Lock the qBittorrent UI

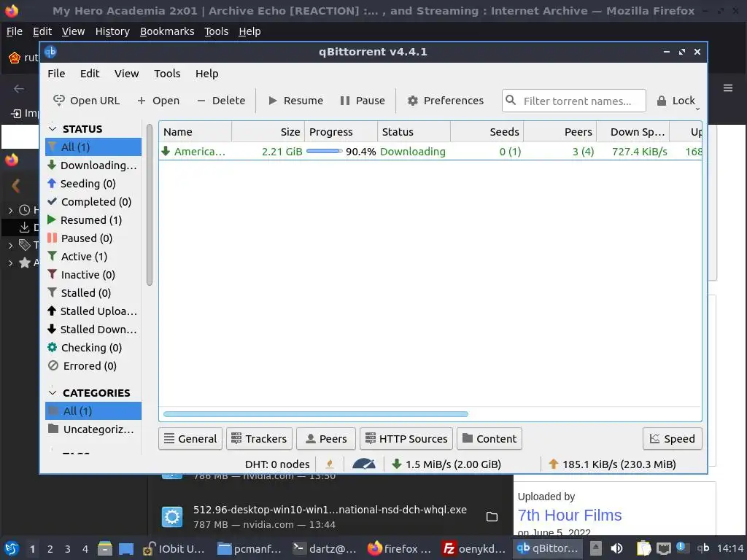(676, 101)
